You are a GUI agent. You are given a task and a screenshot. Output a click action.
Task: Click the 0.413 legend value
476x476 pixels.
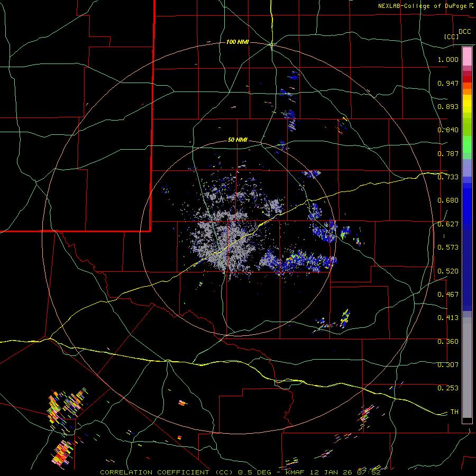448,318
